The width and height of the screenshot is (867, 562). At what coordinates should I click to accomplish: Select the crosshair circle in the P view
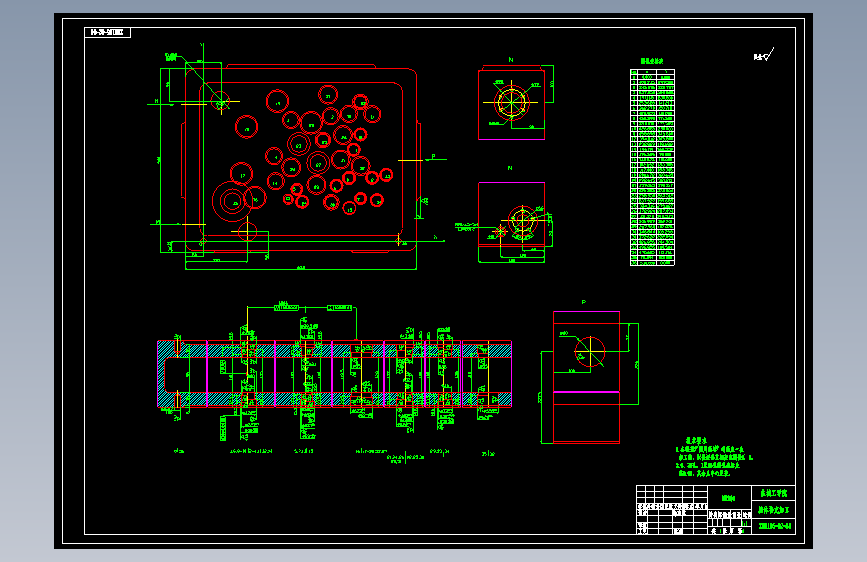point(590,351)
